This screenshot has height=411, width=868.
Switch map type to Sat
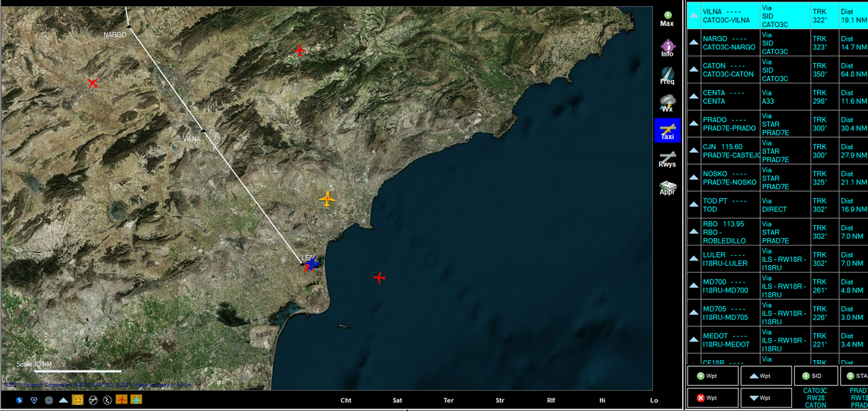click(397, 401)
